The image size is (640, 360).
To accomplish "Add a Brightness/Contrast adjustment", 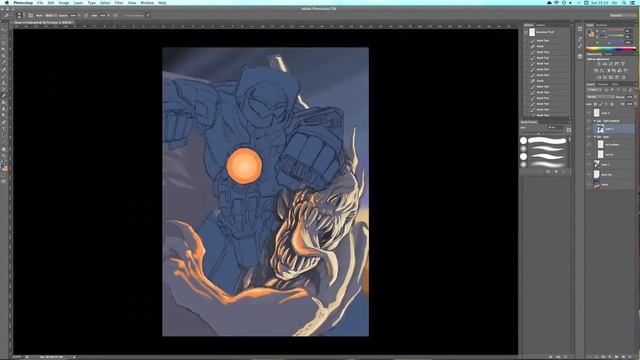I will tap(599, 64).
